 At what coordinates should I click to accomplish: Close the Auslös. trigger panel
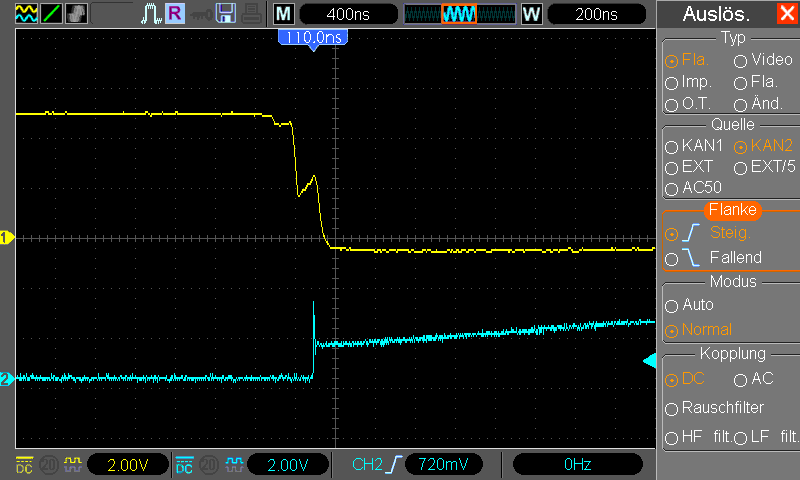coord(788,13)
